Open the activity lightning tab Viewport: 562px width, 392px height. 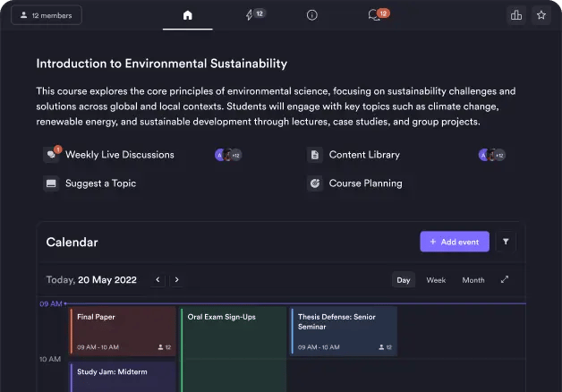tap(250, 15)
